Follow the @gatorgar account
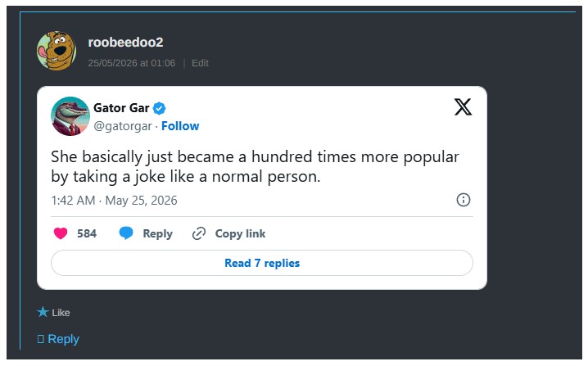Image resolution: width=588 pixels, height=366 pixels. coord(180,126)
